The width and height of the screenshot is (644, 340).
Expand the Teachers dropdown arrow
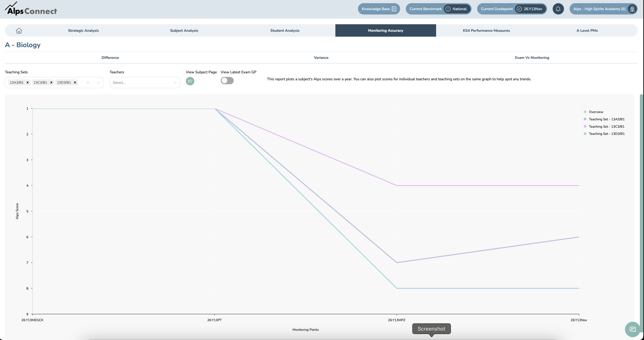click(175, 83)
